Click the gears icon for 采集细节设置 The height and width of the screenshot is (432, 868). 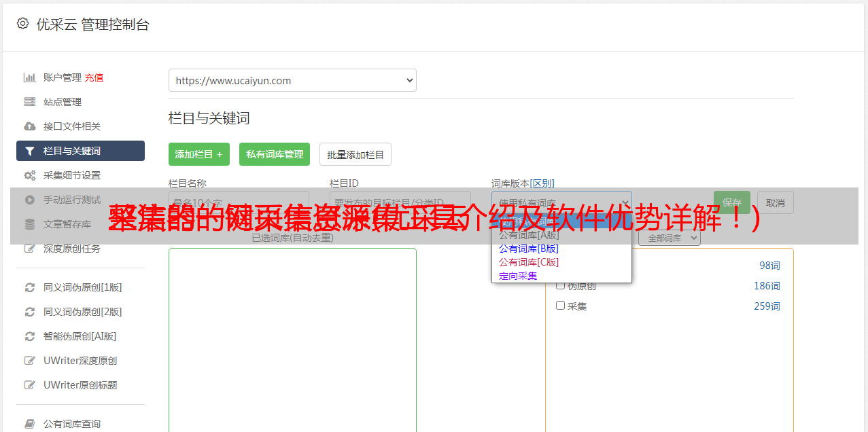click(30, 175)
